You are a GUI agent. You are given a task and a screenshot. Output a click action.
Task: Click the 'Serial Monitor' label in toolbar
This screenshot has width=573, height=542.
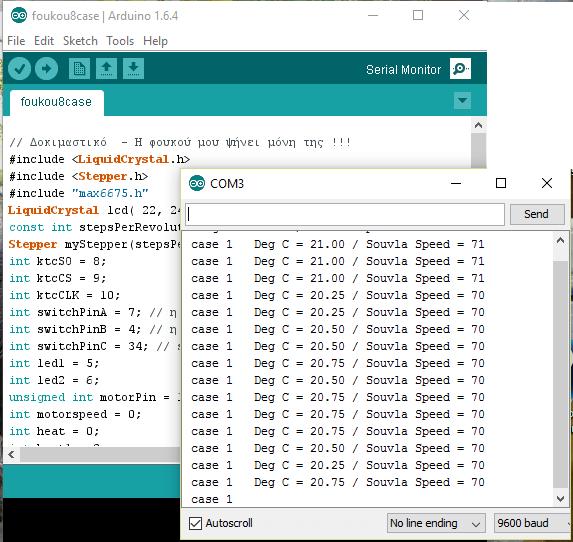click(403, 69)
